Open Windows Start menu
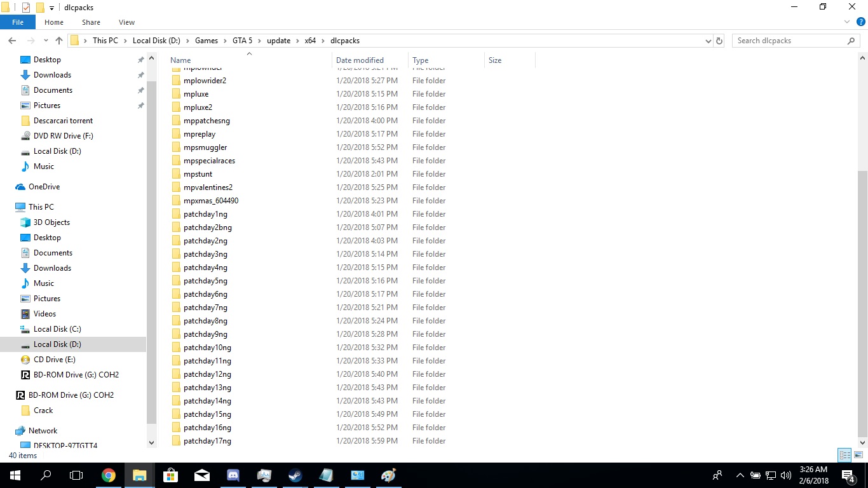 15,475
